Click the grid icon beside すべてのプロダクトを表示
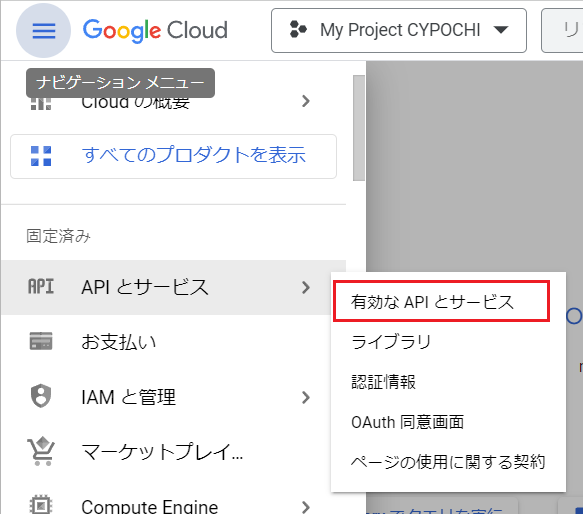Viewport: 583px width, 514px height. pyautogui.click(x=41, y=156)
